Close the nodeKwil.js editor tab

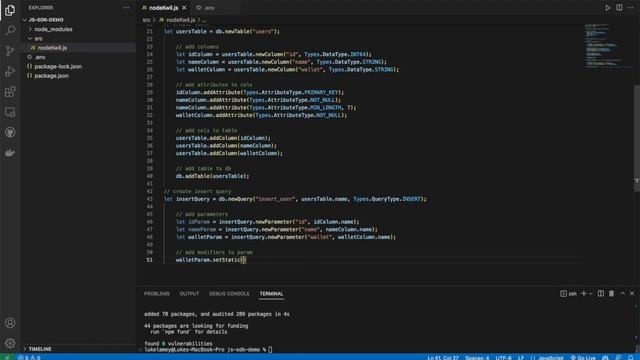184,8
